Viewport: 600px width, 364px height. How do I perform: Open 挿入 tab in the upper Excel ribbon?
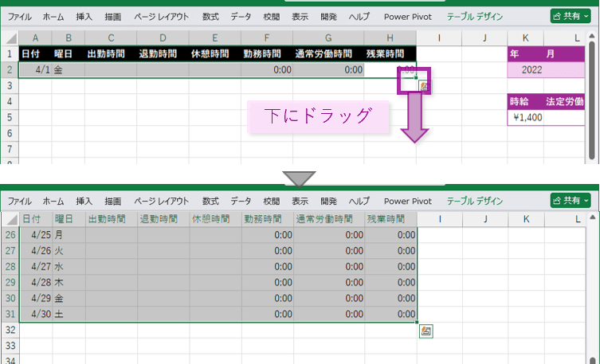(x=84, y=17)
